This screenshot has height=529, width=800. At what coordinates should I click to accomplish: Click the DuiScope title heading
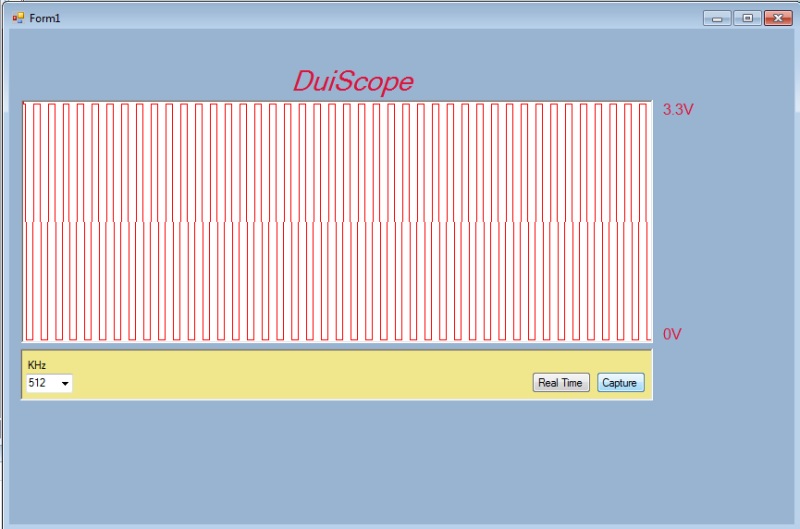pyautogui.click(x=352, y=82)
